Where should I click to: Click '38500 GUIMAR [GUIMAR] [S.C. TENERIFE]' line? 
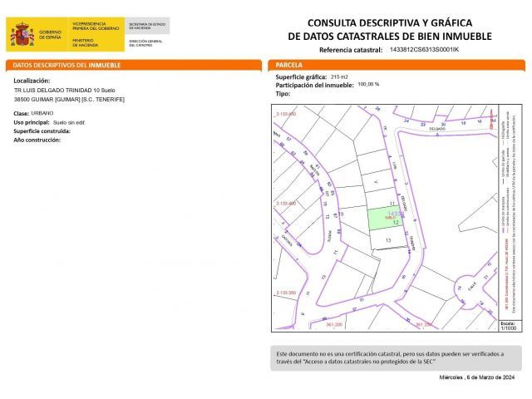pyautogui.click(x=69, y=100)
